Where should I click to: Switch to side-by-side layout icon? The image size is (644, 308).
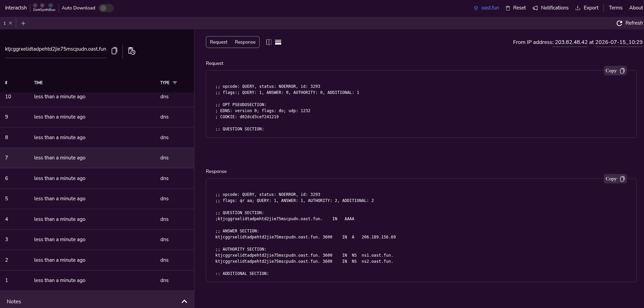269,42
